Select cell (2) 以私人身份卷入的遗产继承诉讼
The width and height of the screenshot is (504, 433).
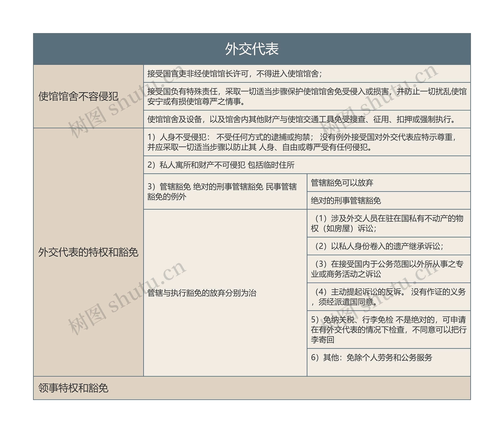[x=389, y=246]
